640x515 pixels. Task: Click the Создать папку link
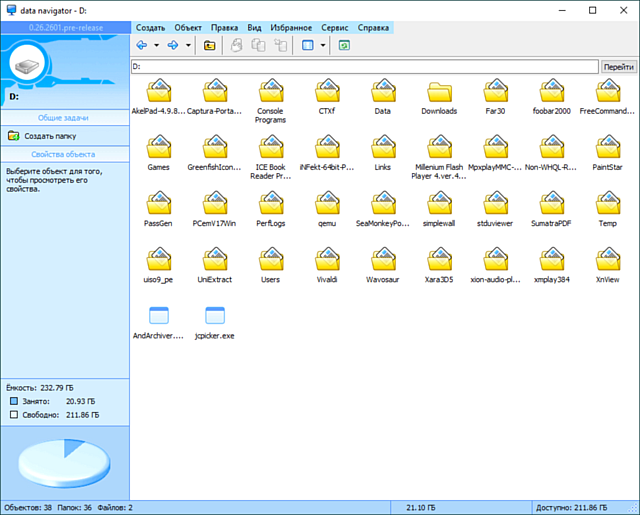click(50, 136)
